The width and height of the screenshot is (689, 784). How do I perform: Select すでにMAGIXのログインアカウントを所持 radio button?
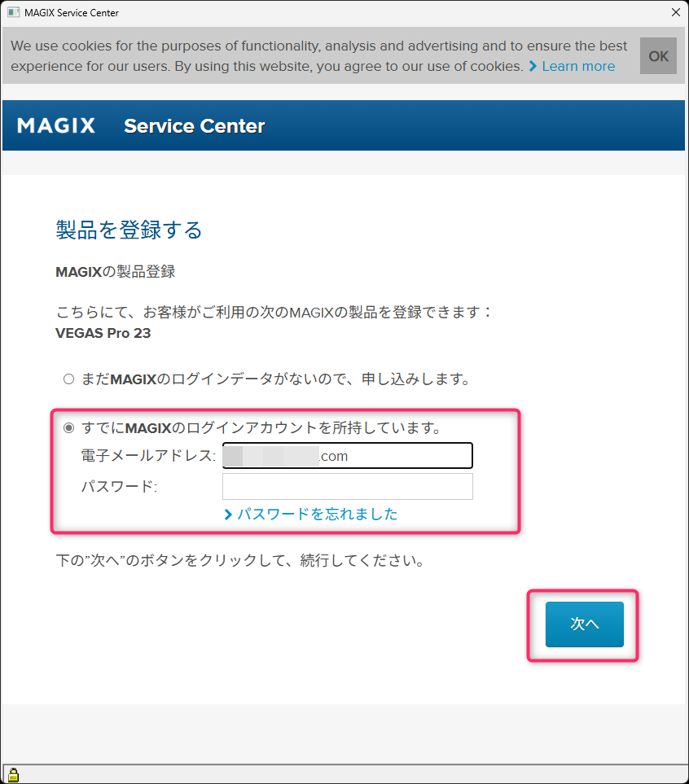coord(68,428)
